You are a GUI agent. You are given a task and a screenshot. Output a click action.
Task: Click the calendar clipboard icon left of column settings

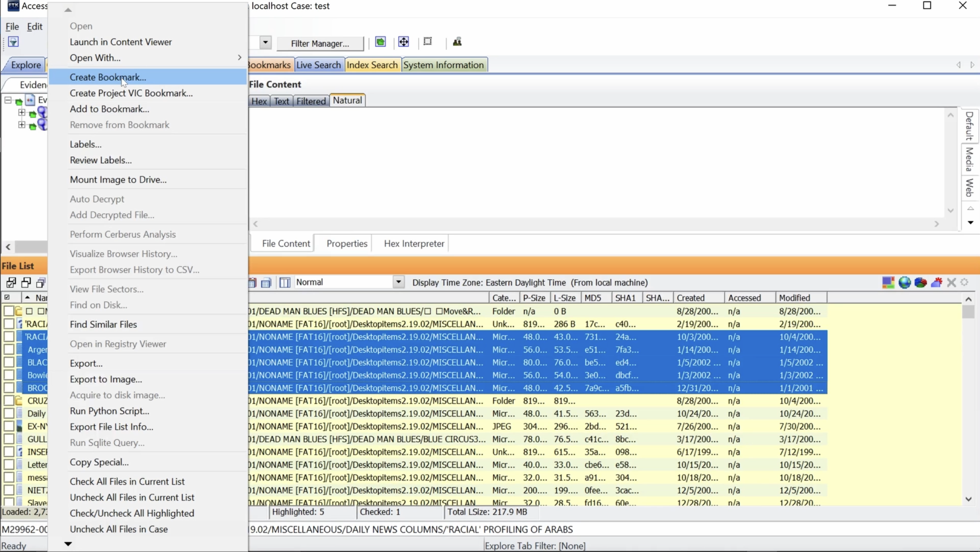click(x=252, y=283)
